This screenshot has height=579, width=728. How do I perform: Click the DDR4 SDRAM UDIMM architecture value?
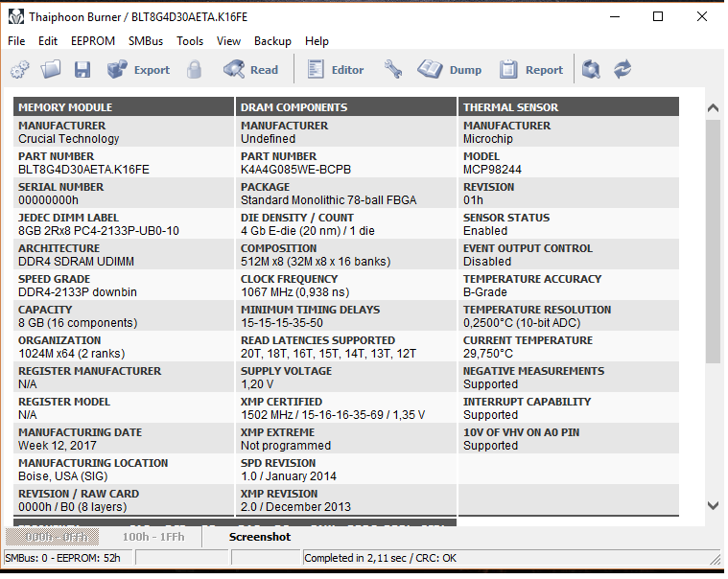[x=76, y=261]
